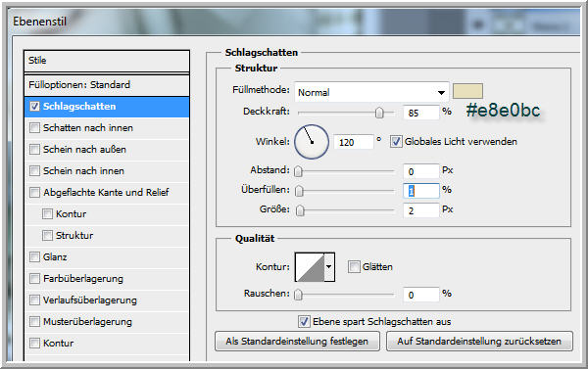Select the Farbüberlagerung row label
The width and height of the screenshot is (588, 369).
pyautogui.click(x=83, y=279)
